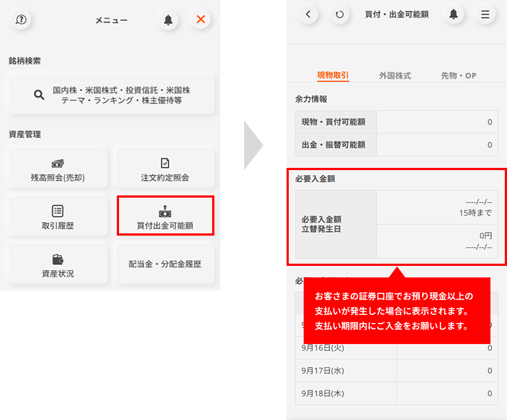Click the back arrow button
Viewport: 507px width, 420px height.
click(x=308, y=15)
